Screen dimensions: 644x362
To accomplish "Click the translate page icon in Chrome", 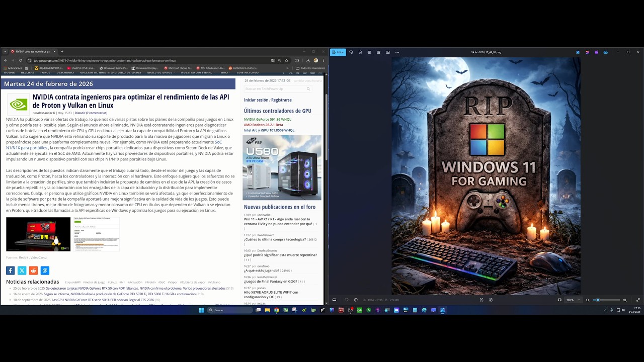I will (x=273, y=60).
